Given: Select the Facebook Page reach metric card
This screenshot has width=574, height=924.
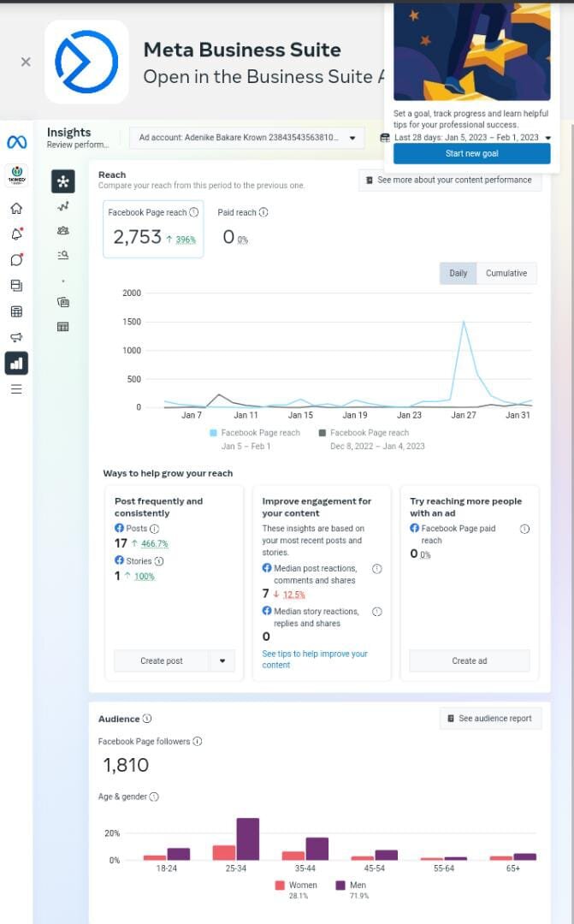Looking at the screenshot, I should [x=153, y=229].
